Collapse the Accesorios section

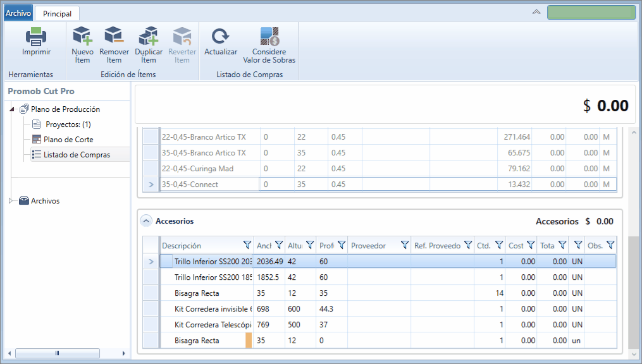pyautogui.click(x=146, y=221)
